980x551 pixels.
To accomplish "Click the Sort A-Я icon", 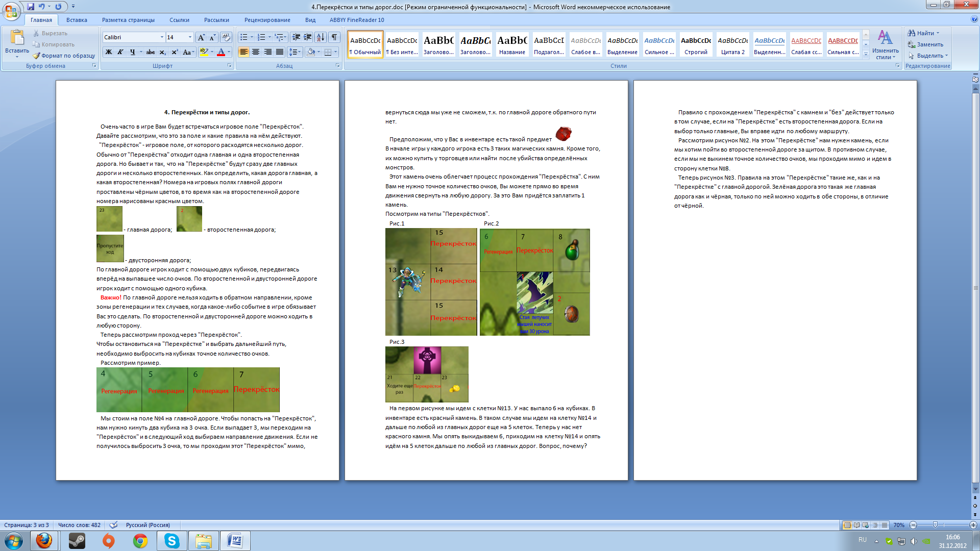I will click(321, 37).
